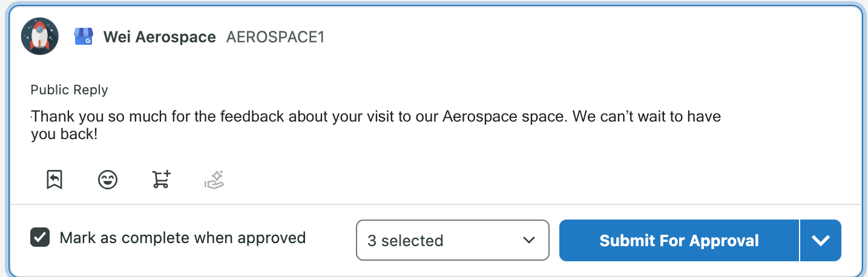Expand the Submit For Approval arrow options
Screen dimensions: 868x277
coord(821,240)
